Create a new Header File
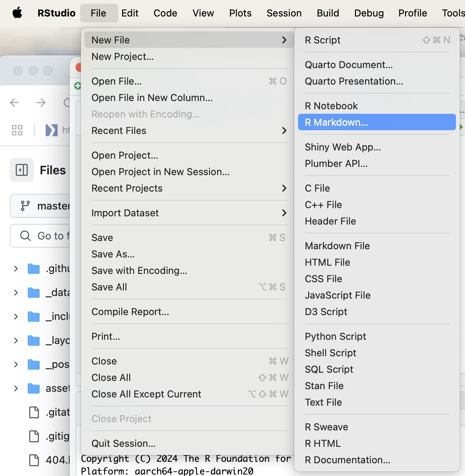Viewport: 465px width, 476px height. point(377,221)
